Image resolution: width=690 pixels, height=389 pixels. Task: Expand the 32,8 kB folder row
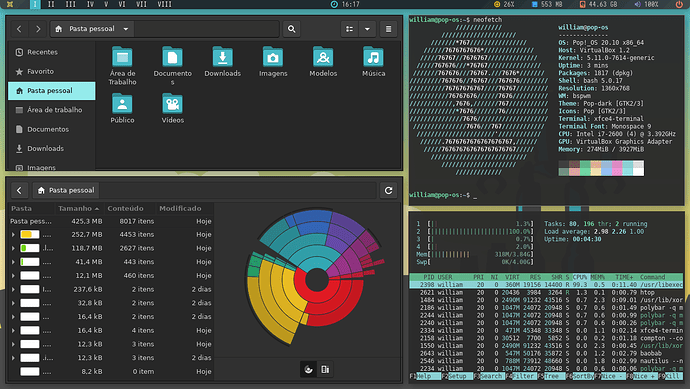[13, 303]
